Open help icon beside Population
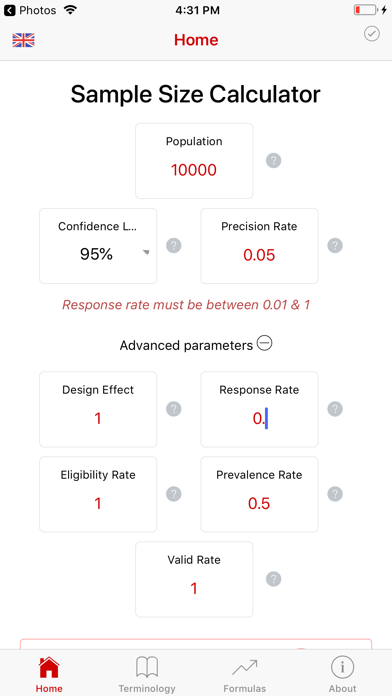This screenshot has width=392, height=696. point(273,160)
